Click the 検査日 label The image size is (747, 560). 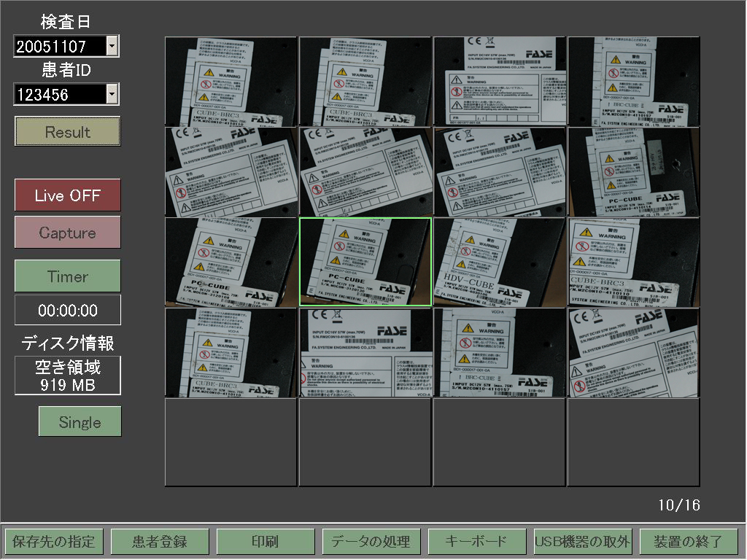(x=66, y=22)
